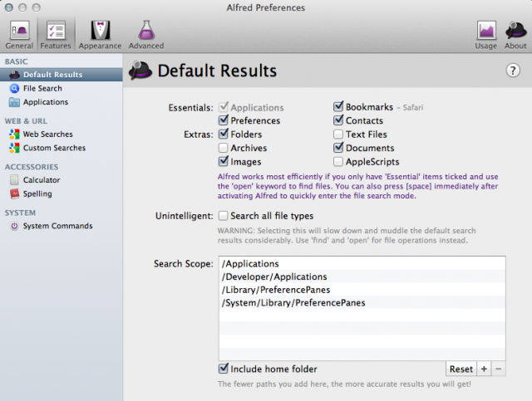Image resolution: width=532 pixels, height=401 pixels.
Task: Uncheck the Documents checkbox
Action: (338, 148)
